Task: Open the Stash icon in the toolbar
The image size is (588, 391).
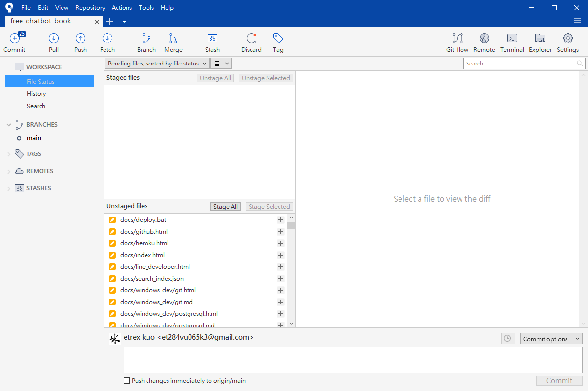Action: pos(212,43)
